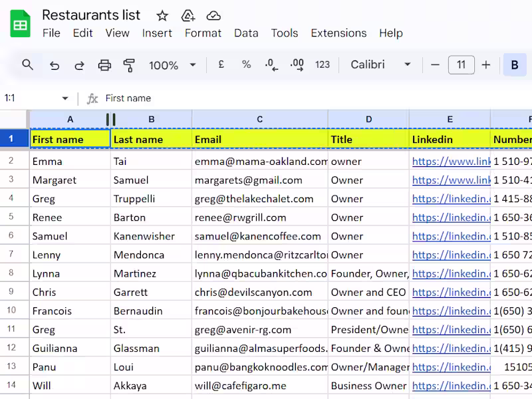Open the Google Sheets home logo
Screen dimensions: 532x399
click(x=21, y=24)
